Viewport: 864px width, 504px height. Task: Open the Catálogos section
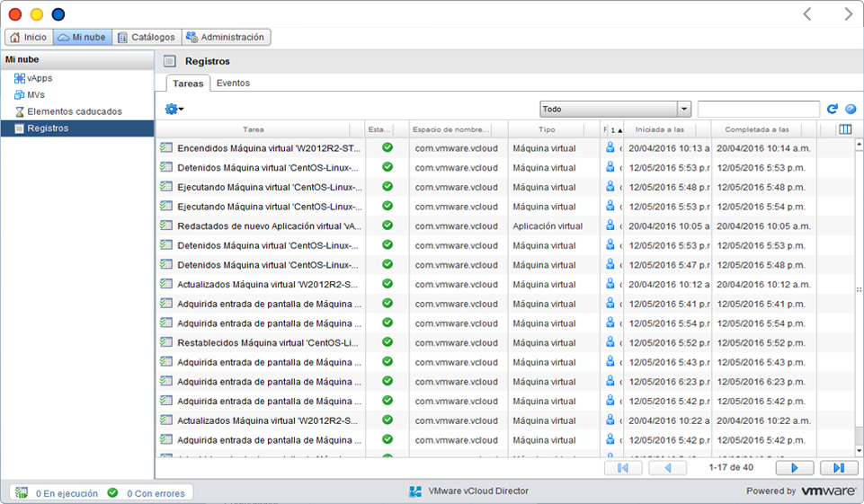(x=147, y=37)
